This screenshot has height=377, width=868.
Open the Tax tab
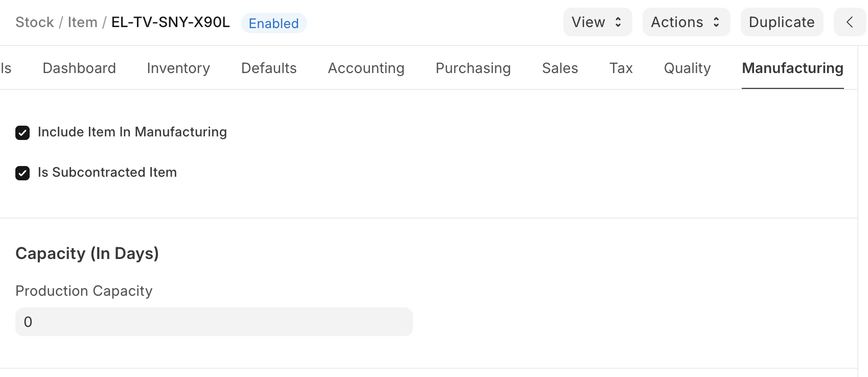[621, 68]
